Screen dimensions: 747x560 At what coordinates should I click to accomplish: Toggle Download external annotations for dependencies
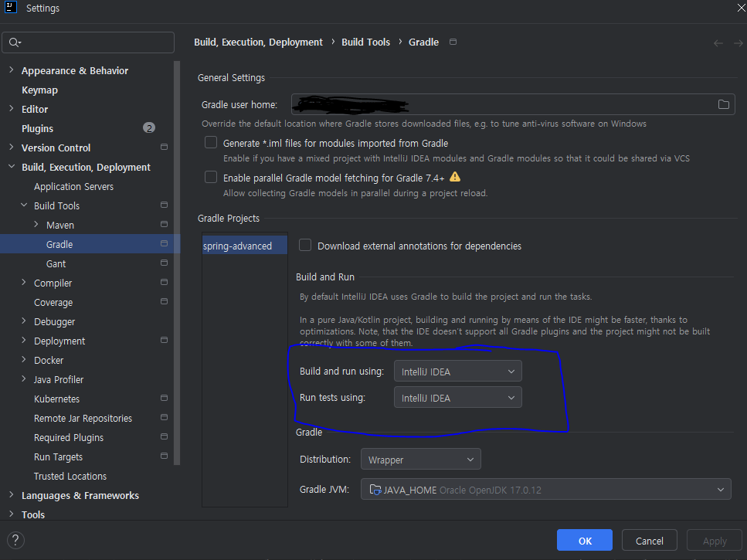pos(305,245)
